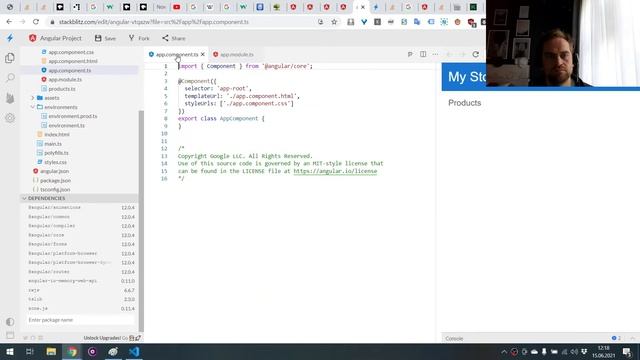Click the rxjs dependency row
This screenshot has height=360, width=640.
coord(81,290)
